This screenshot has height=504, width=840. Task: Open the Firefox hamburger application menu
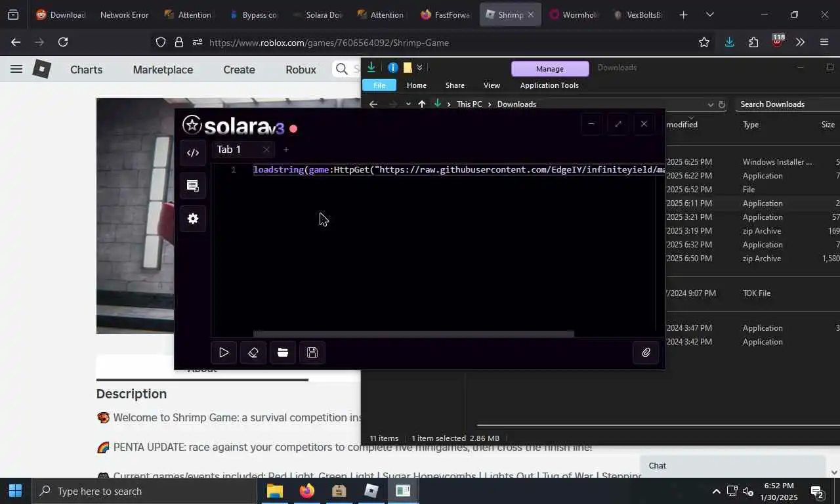pos(824,42)
